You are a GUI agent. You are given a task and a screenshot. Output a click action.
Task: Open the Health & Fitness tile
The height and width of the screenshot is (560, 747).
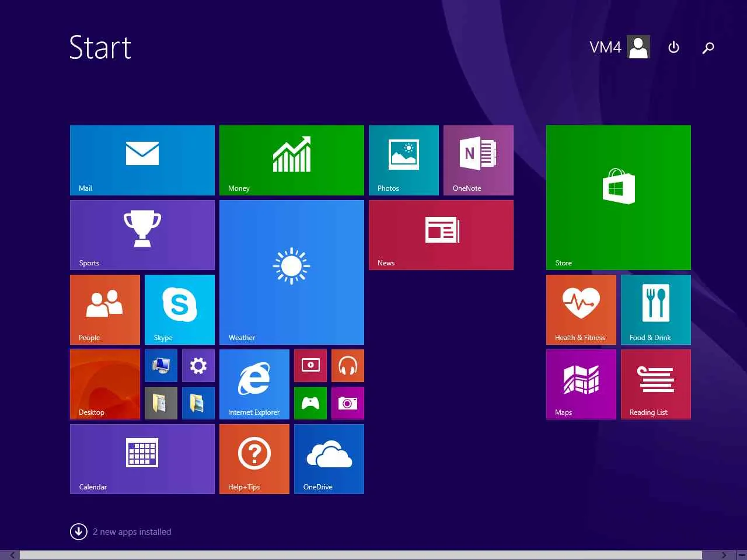coord(581,310)
